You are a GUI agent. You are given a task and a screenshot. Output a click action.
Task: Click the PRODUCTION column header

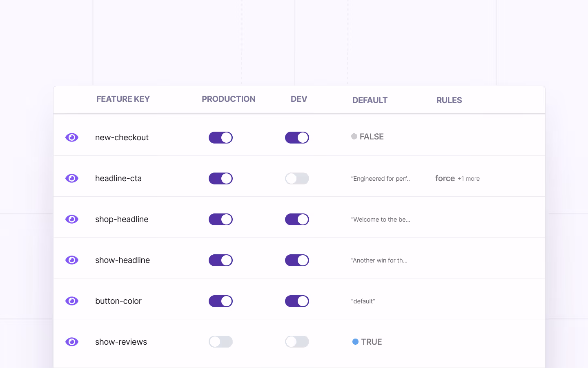[229, 99]
